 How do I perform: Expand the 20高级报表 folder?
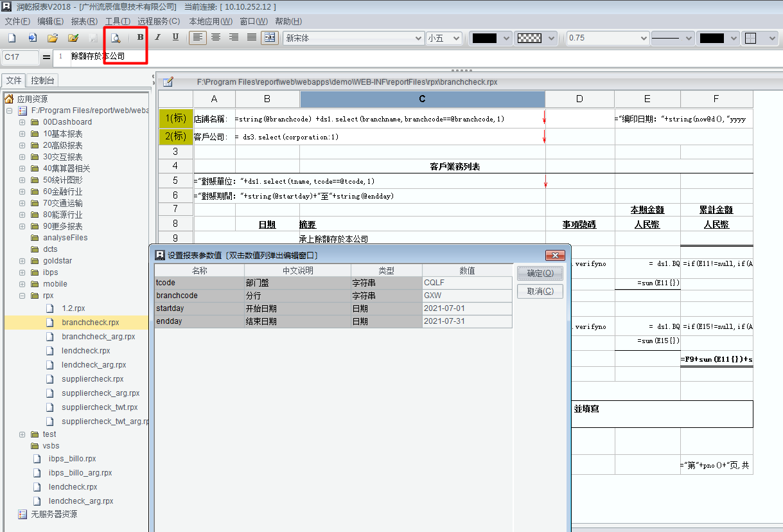point(22,145)
